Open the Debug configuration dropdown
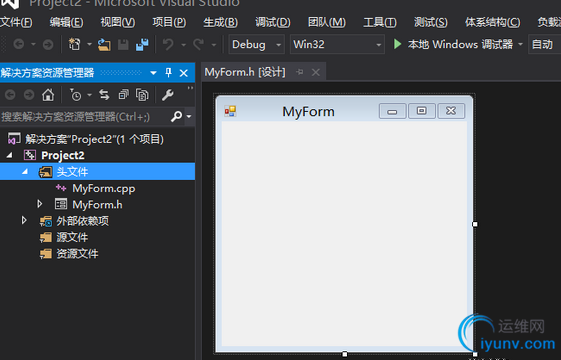Viewport: 561px width, 360px height. [279, 45]
